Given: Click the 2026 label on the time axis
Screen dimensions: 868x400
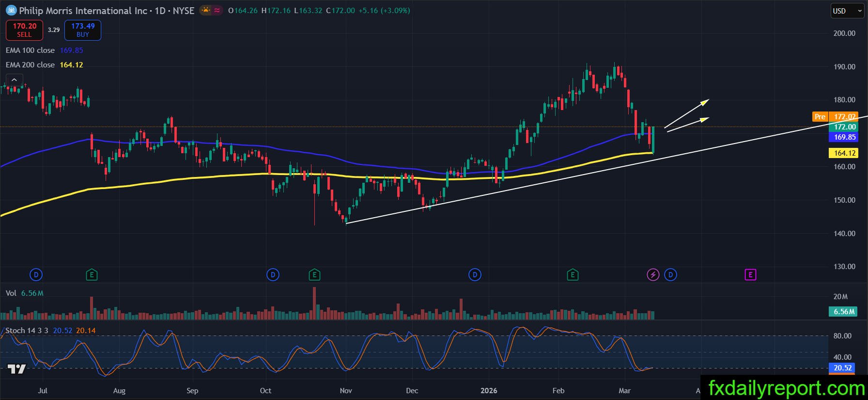Looking at the screenshot, I should click(x=489, y=391).
